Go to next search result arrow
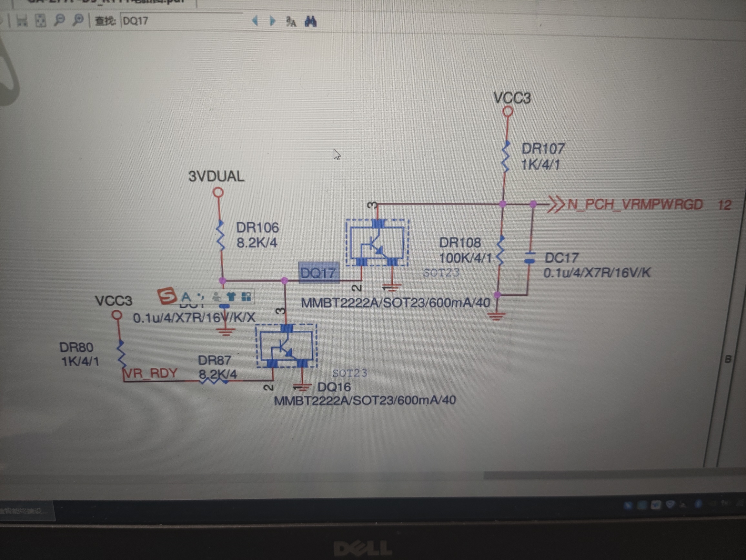746x560 pixels. tap(273, 21)
